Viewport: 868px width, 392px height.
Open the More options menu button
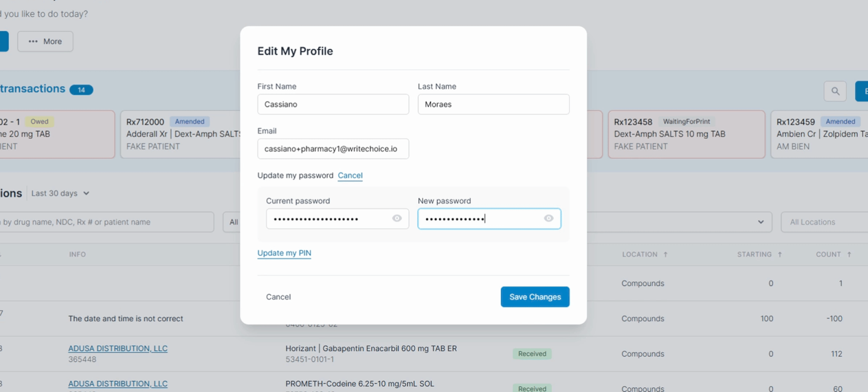coord(45,41)
